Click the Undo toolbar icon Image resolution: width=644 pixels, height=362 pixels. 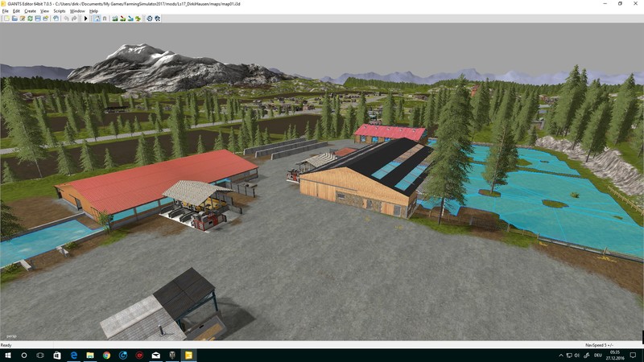[x=65, y=18]
